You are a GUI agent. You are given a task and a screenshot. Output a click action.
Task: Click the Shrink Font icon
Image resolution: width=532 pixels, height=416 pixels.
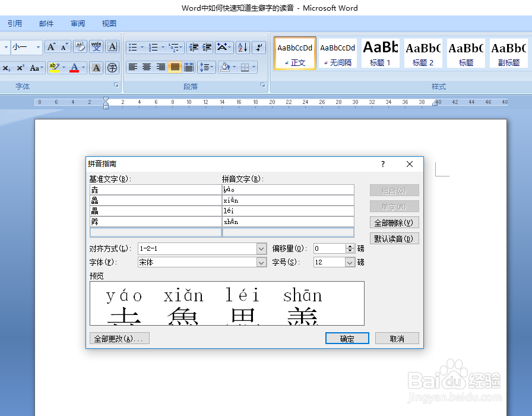tap(64, 47)
